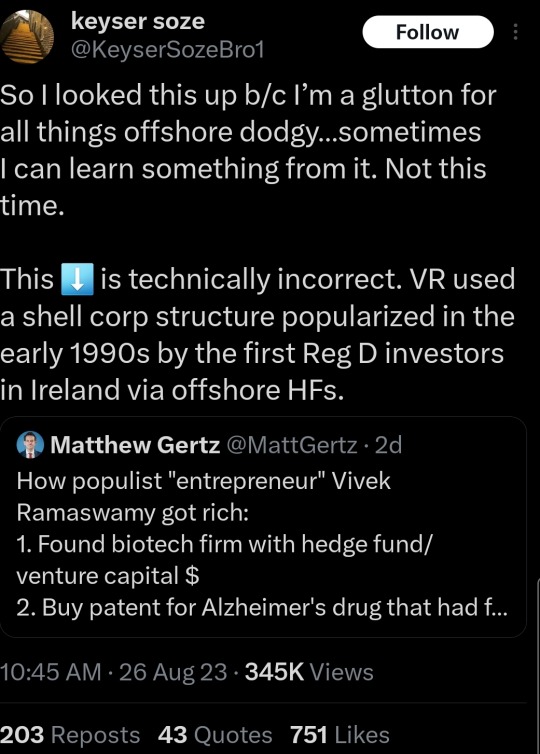Show the 751 Likes list

[x=340, y=735]
